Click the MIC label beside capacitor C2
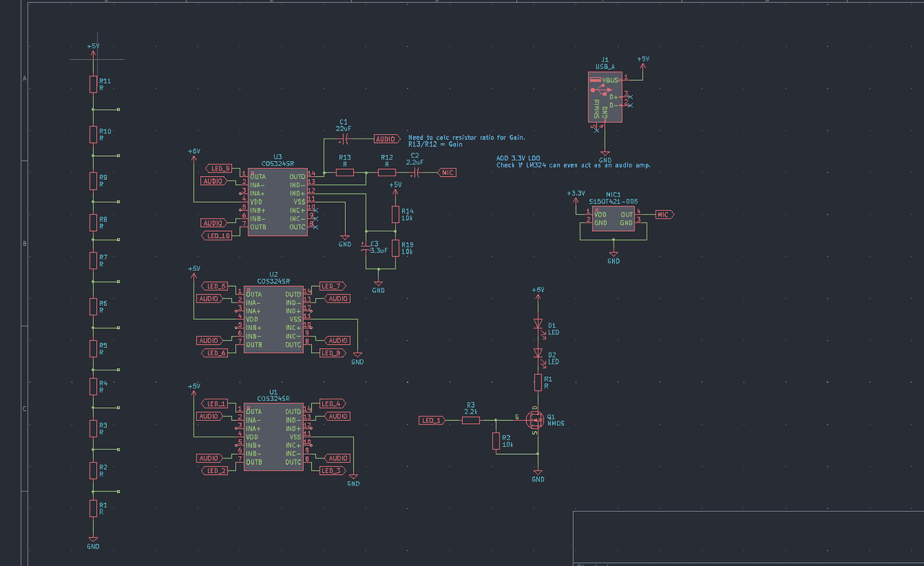This screenshot has width=924, height=566. (x=448, y=173)
